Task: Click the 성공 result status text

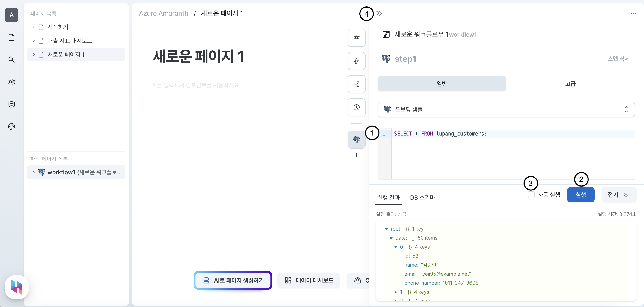Action: [x=402, y=214]
